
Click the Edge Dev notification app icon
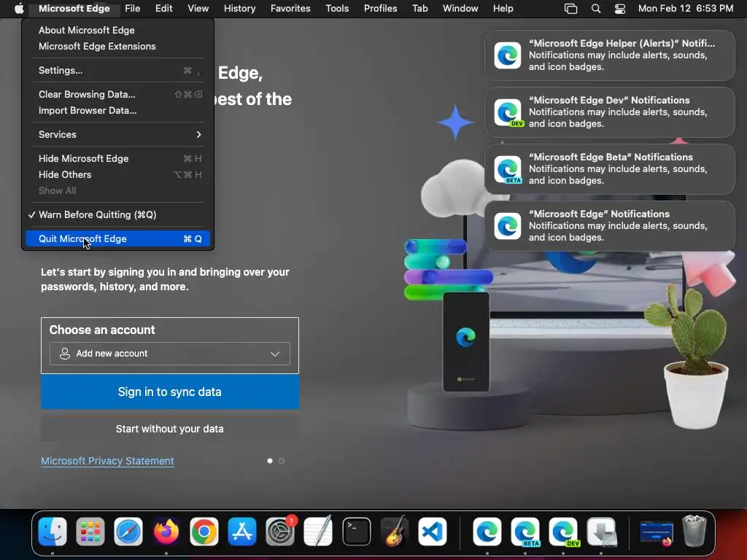pyautogui.click(x=508, y=112)
